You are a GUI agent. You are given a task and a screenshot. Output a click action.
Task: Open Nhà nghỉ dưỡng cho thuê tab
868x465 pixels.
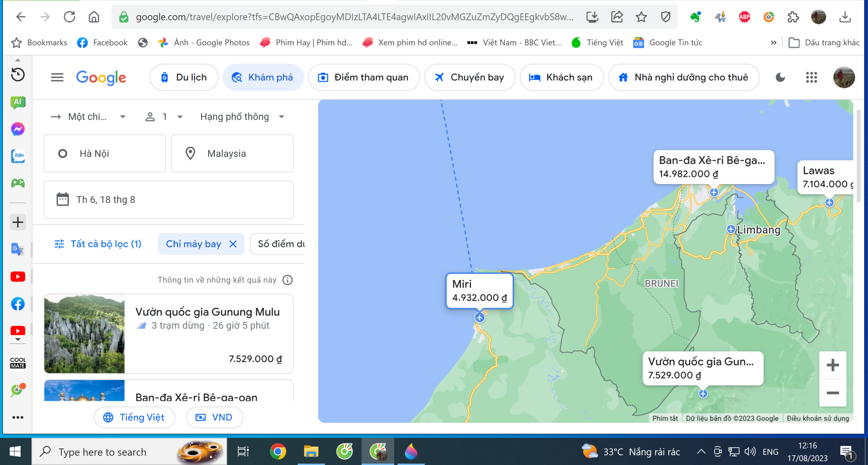tap(684, 77)
